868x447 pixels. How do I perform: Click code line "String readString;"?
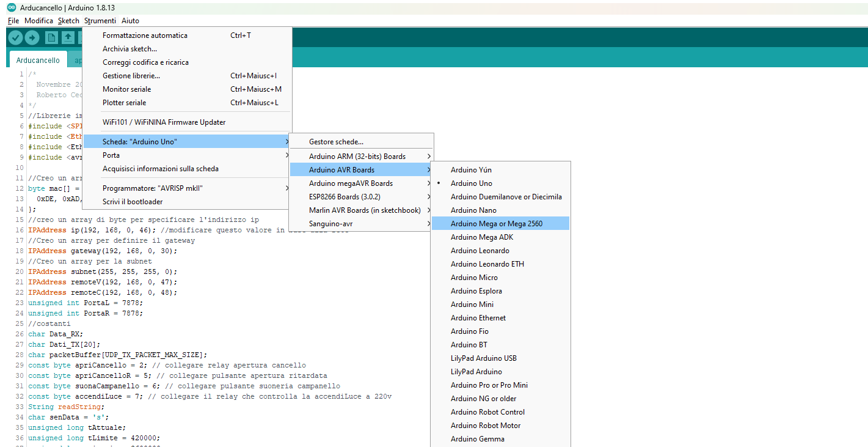[67, 407]
